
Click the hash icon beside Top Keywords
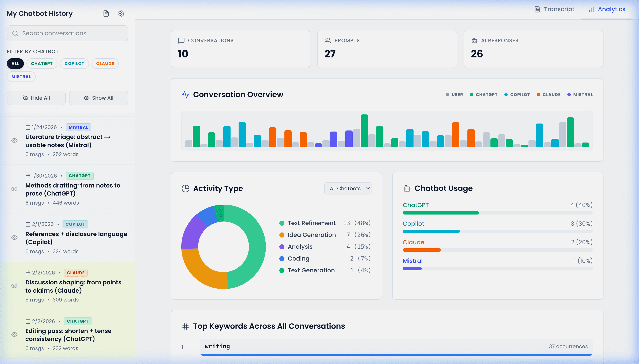185,326
